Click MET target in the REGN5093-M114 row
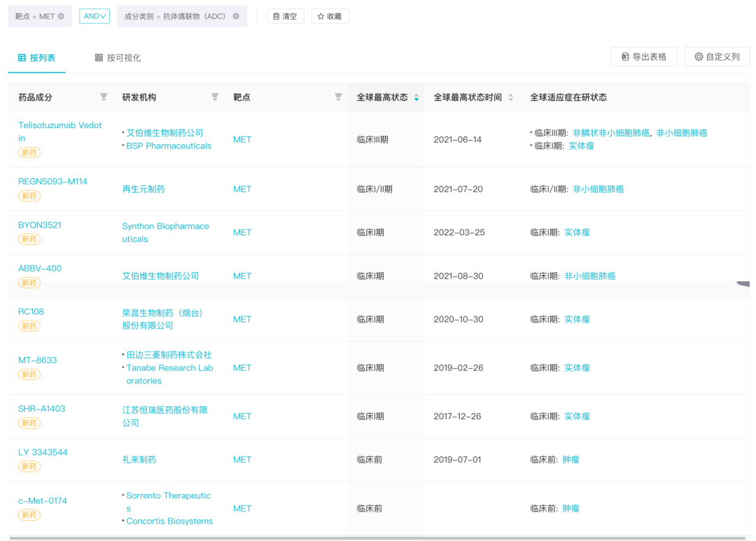The width and height of the screenshot is (756, 541). 242,189
